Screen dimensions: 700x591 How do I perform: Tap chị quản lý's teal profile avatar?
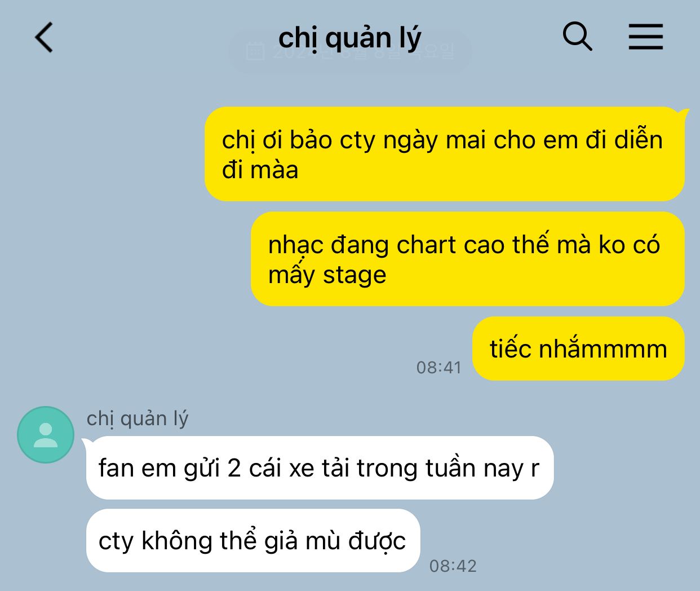click(46, 435)
